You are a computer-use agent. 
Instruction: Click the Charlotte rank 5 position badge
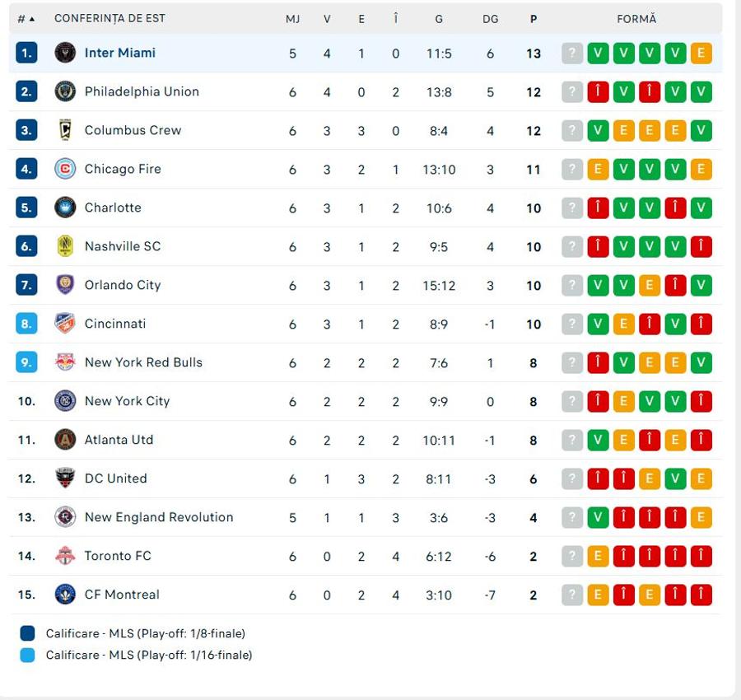(x=26, y=208)
